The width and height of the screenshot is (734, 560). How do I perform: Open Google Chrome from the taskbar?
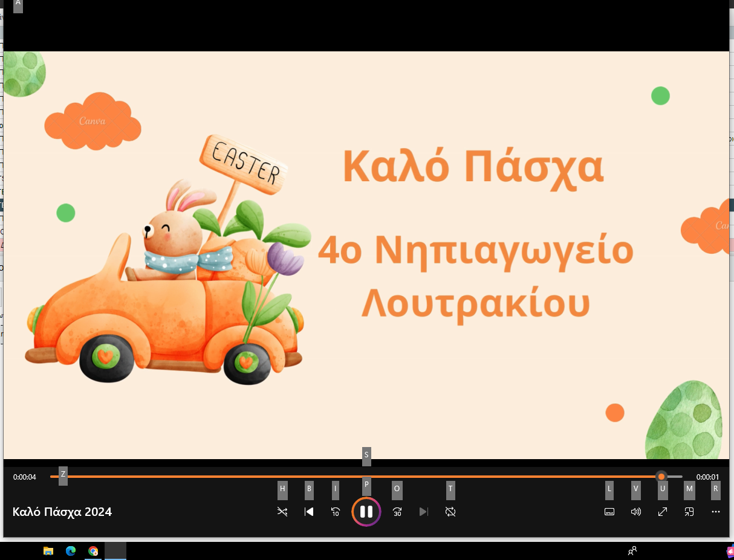tap(93, 551)
